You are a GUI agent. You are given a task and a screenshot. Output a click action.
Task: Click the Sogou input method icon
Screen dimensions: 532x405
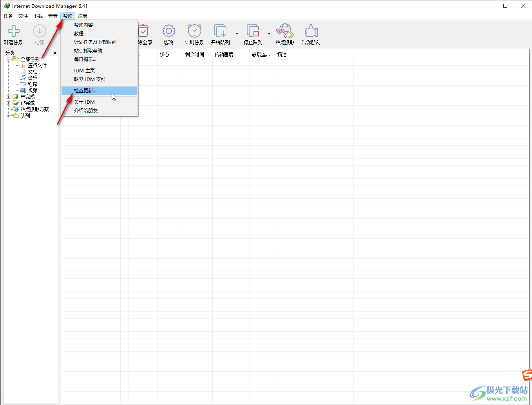(x=527, y=375)
